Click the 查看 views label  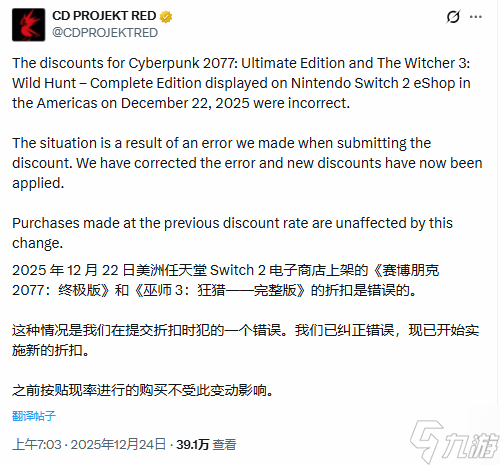[224, 445]
